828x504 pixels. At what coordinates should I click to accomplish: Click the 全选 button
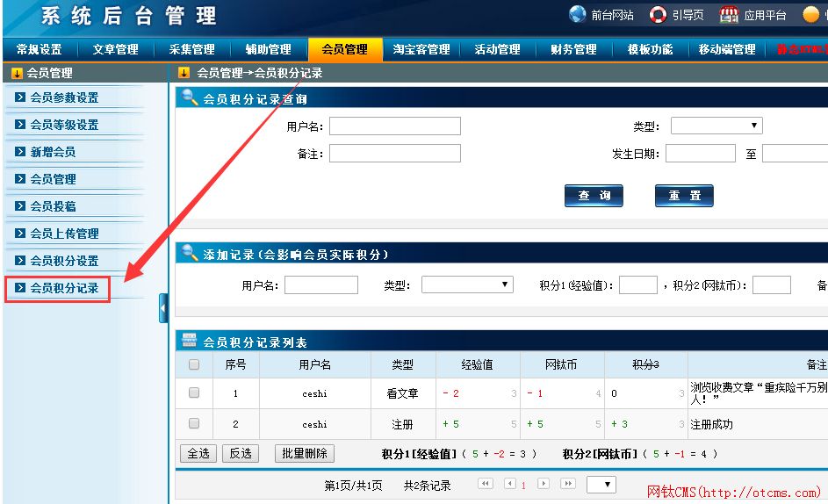pyautogui.click(x=198, y=453)
